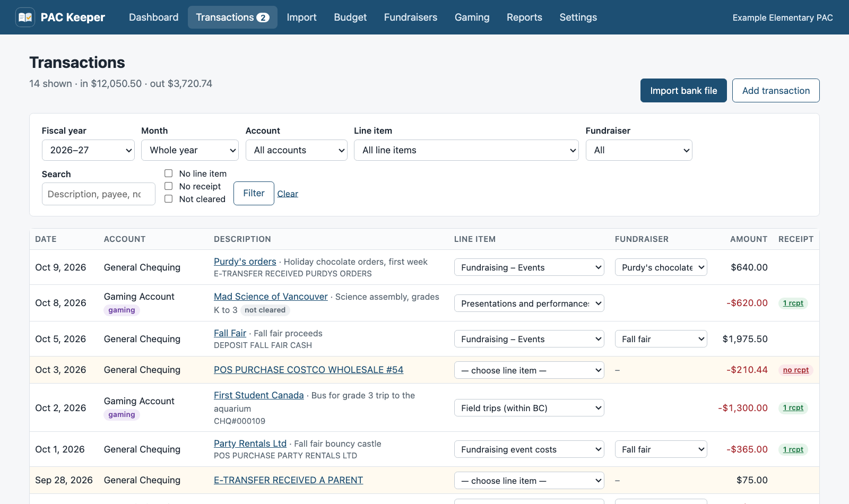This screenshot has height=504, width=849.
Task: Open the Fiscal year 2026–27 dropdown
Action: pyautogui.click(x=88, y=150)
